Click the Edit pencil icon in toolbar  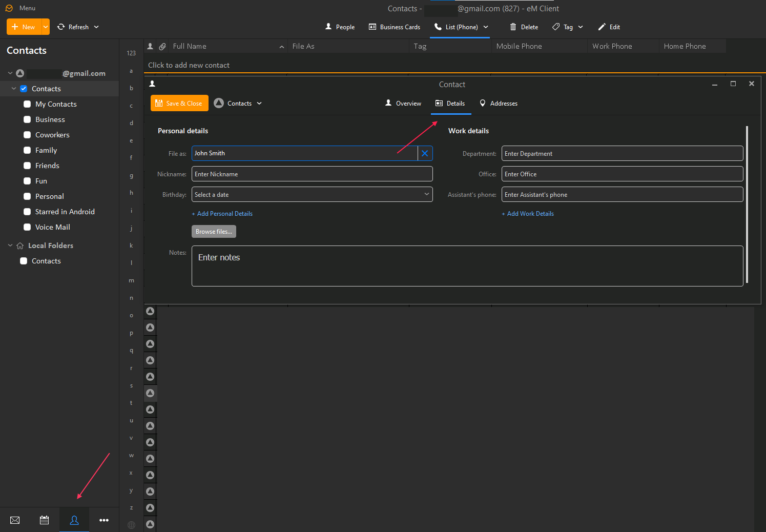coord(602,27)
